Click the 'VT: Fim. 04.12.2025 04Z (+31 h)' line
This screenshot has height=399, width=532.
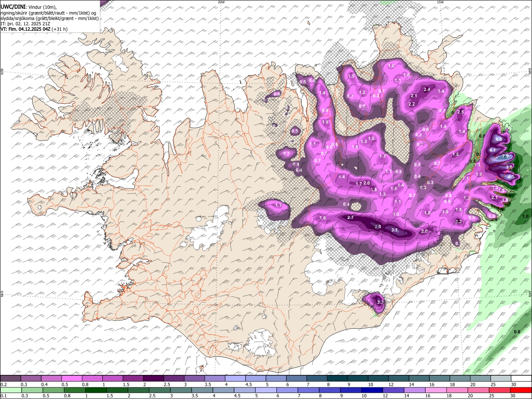point(34,29)
